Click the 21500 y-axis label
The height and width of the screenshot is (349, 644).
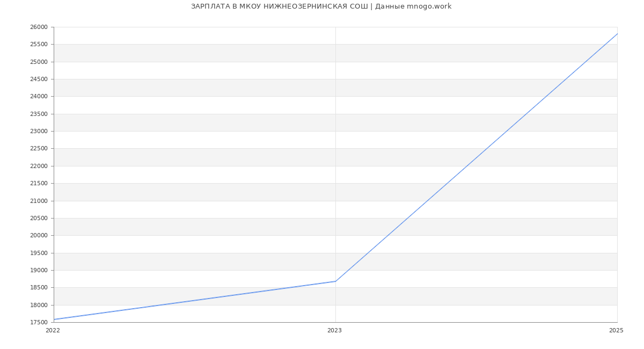[39, 184]
